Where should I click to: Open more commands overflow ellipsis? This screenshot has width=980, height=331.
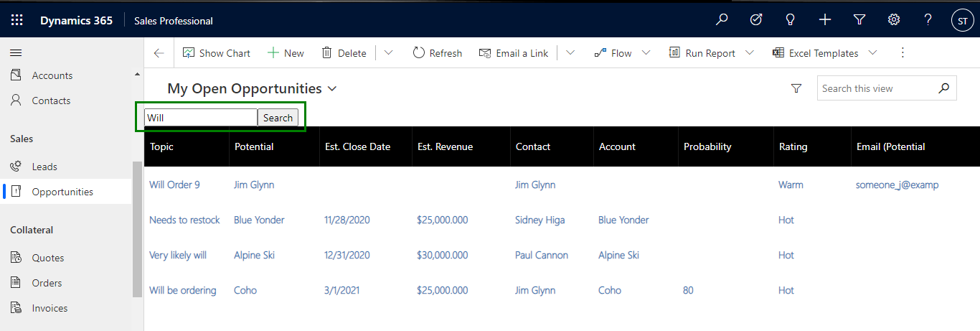coord(903,52)
